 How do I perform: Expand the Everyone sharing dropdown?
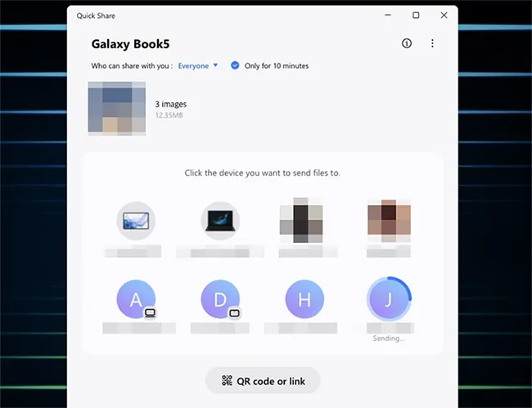click(x=195, y=65)
